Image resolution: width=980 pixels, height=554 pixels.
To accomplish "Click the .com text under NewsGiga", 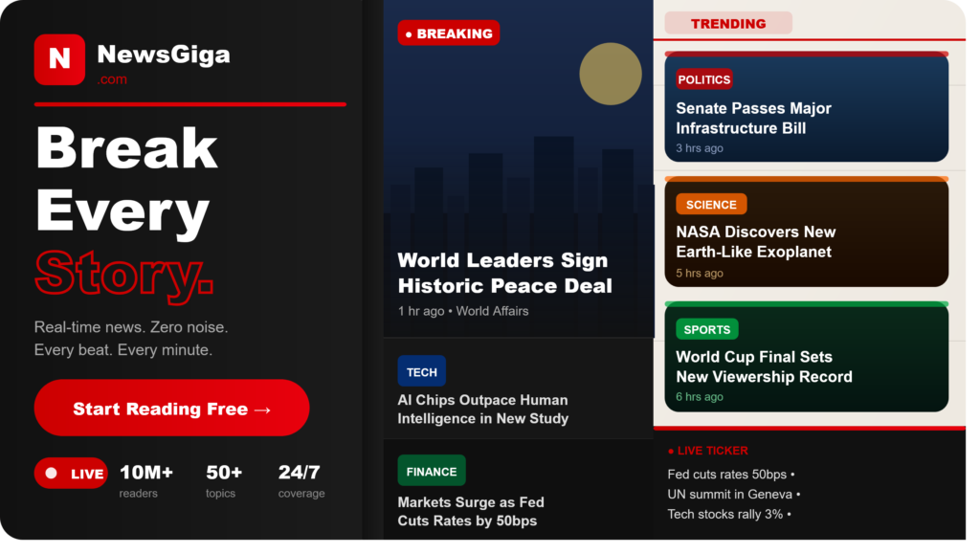I will [x=113, y=80].
